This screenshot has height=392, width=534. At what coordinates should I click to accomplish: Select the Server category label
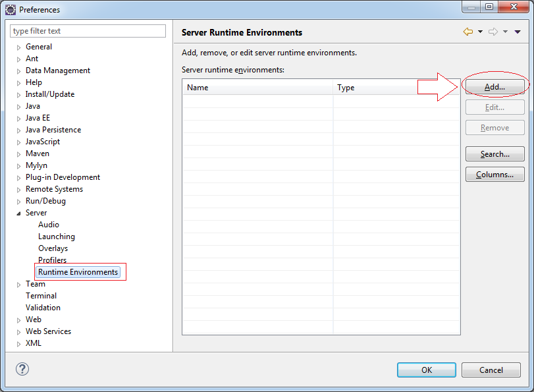pyautogui.click(x=36, y=213)
